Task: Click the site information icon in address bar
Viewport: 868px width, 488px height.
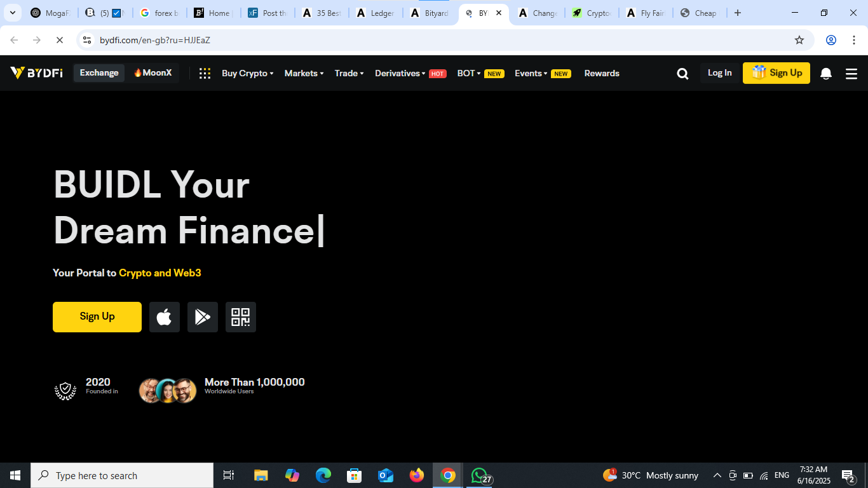Action: point(88,40)
